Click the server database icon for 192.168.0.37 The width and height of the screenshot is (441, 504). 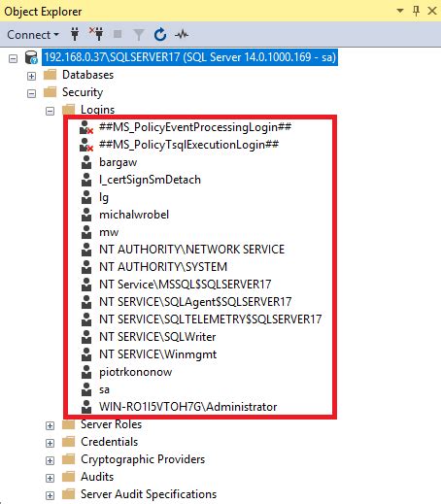31,57
